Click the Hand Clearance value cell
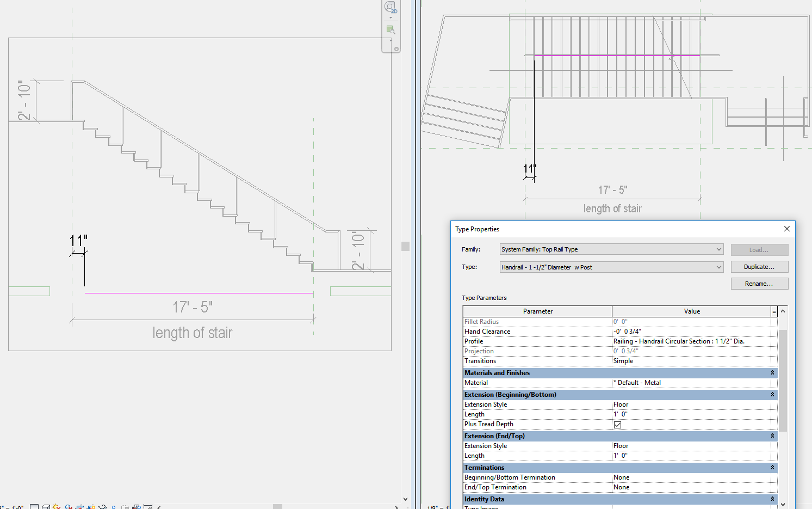Screen dimensions: 812x509 click(692, 332)
